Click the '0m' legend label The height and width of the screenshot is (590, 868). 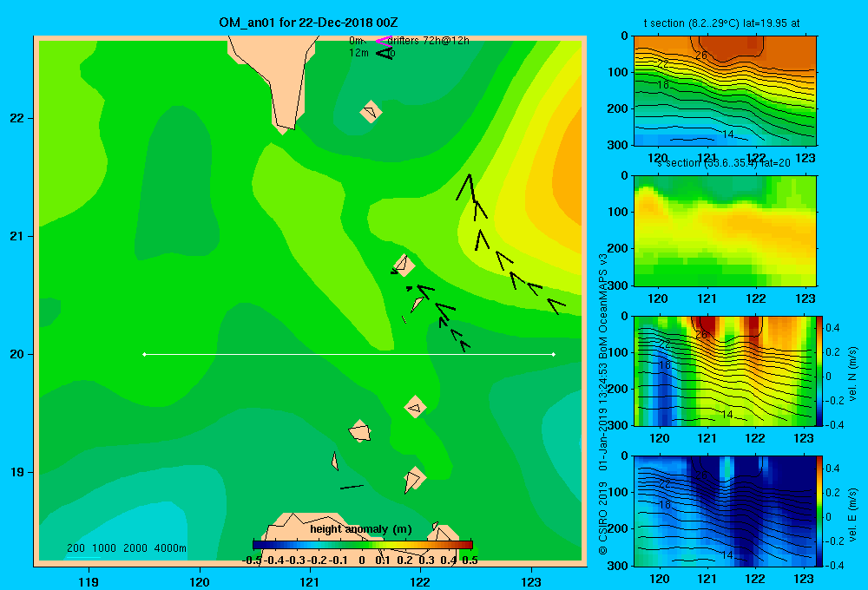(x=357, y=41)
